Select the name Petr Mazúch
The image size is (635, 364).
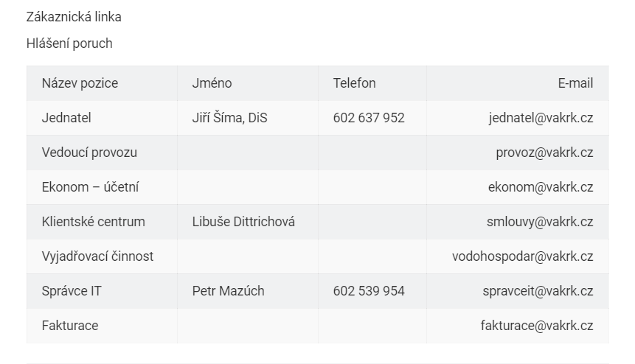click(228, 291)
